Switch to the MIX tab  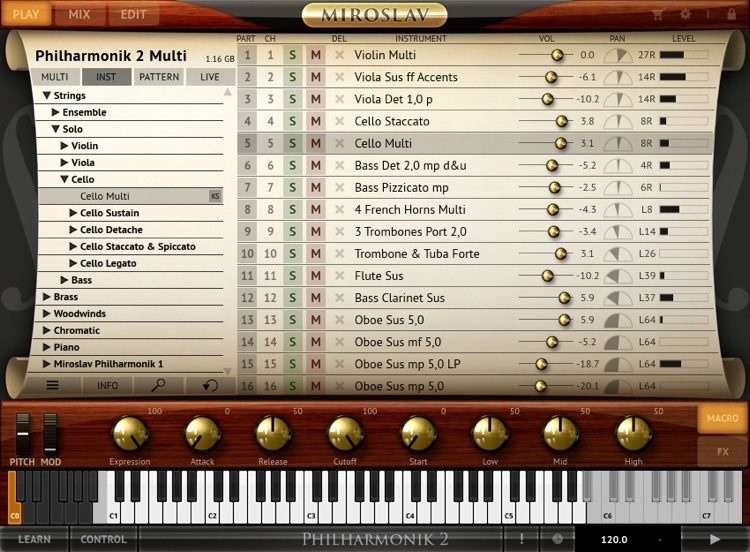click(78, 15)
